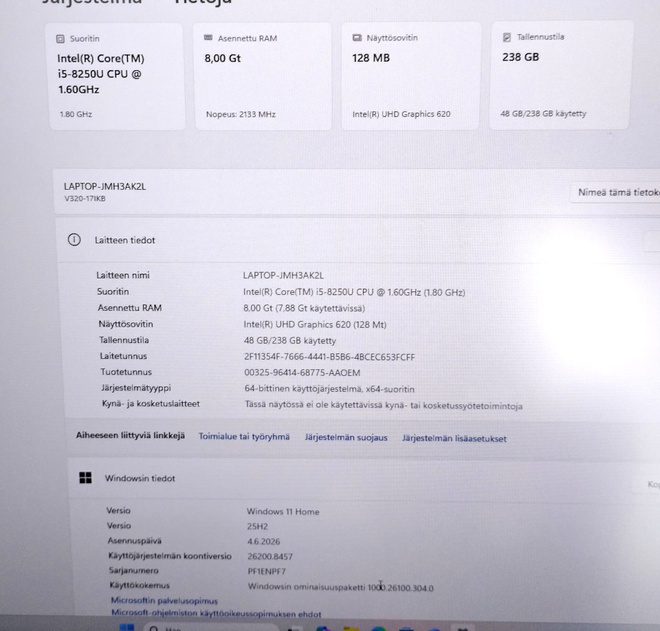This screenshot has height=631, width=660.
Task: Open the Start menu on the taskbar
Action: (x=127, y=627)
